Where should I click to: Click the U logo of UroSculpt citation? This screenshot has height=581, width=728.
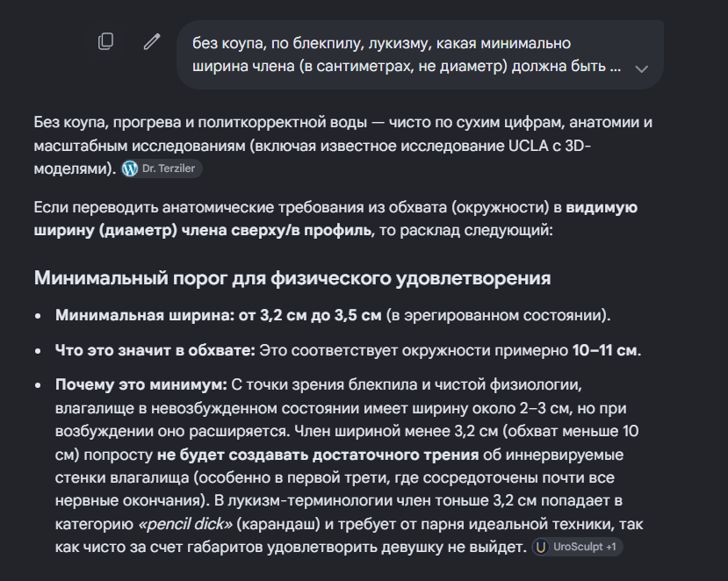tap(540, 547)
